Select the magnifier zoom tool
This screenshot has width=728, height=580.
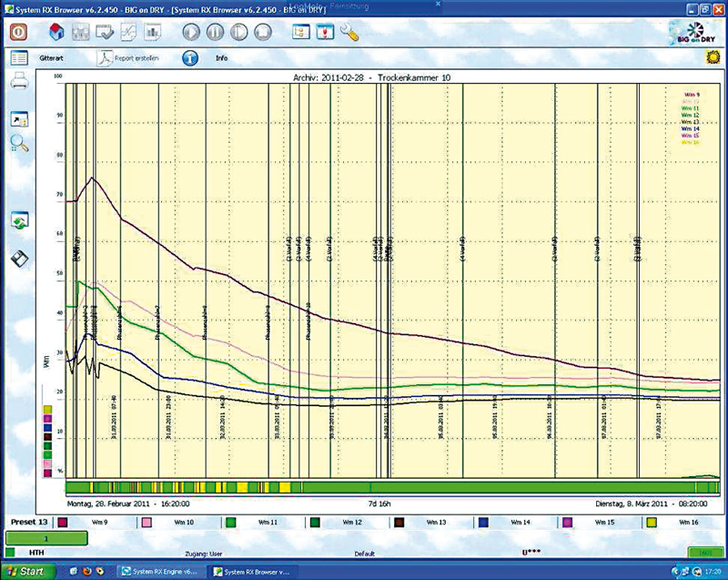point(19,144)
